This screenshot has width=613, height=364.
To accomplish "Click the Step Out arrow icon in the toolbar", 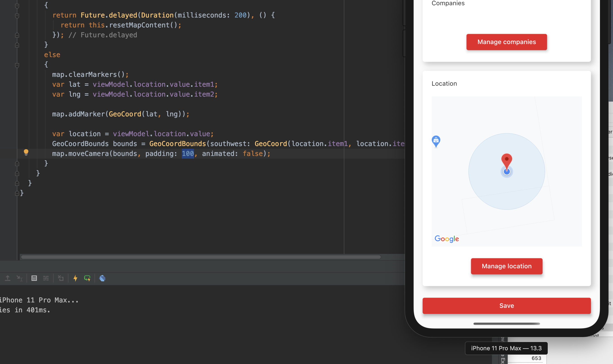I will click(x=7, y=278).
